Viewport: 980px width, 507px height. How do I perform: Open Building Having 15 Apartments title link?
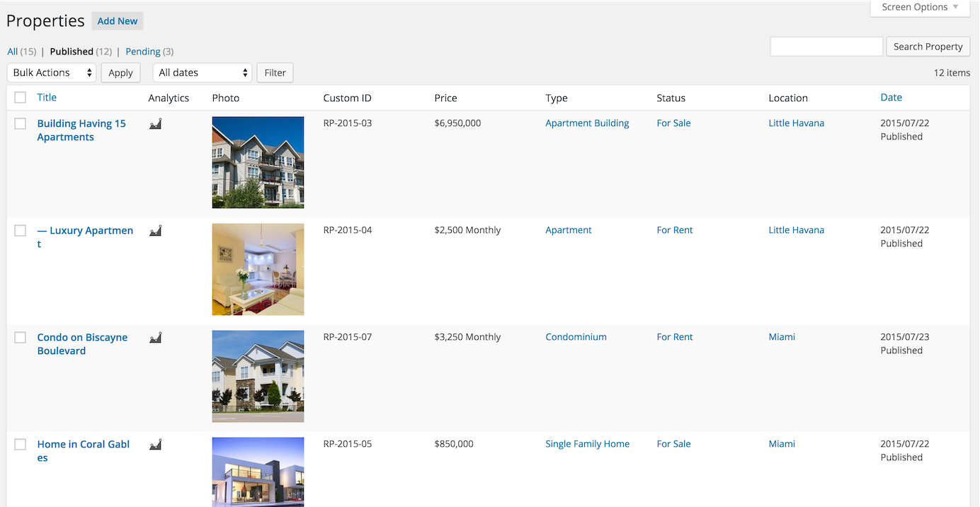click(81, 130)
